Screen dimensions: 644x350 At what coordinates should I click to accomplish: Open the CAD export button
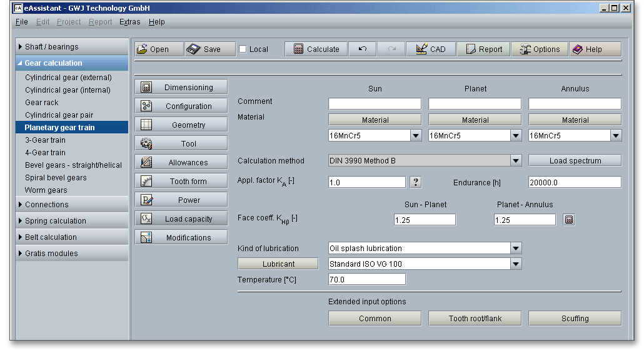click(430, 49)
